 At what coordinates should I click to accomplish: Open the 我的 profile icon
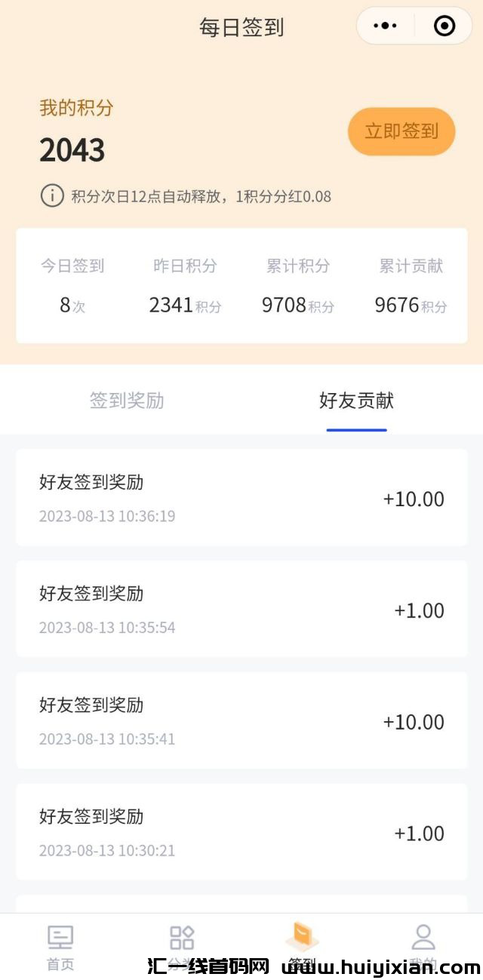423,939
